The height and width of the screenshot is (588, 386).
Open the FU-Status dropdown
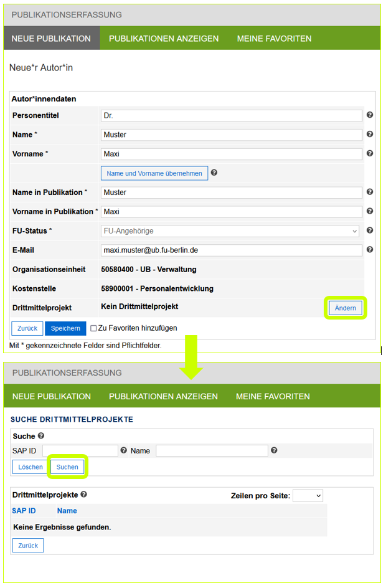click(230, 231)
